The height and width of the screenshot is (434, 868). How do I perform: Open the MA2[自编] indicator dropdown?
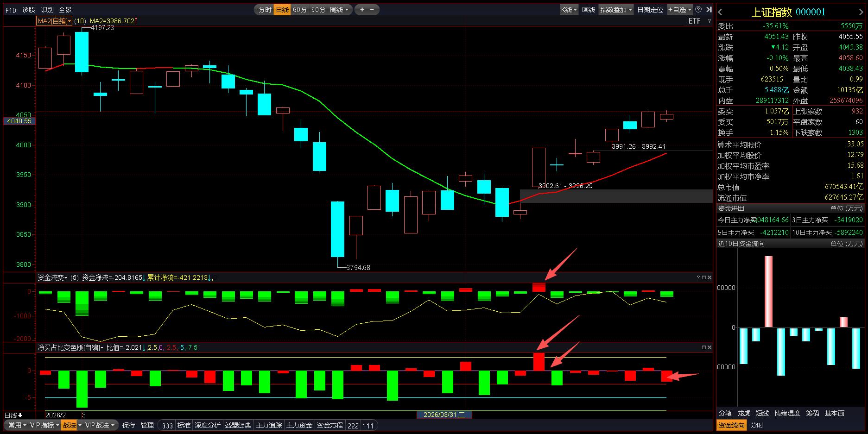54,21
